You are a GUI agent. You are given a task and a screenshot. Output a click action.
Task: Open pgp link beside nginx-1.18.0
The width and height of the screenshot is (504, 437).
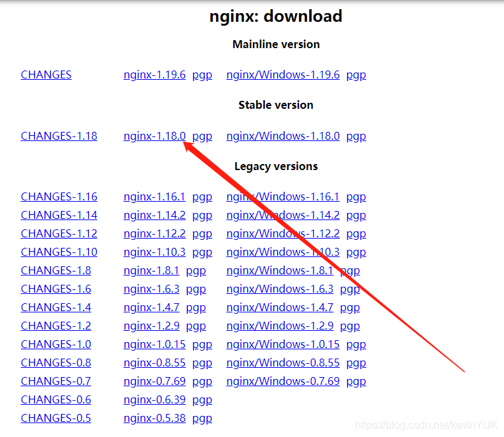point(202,136)
